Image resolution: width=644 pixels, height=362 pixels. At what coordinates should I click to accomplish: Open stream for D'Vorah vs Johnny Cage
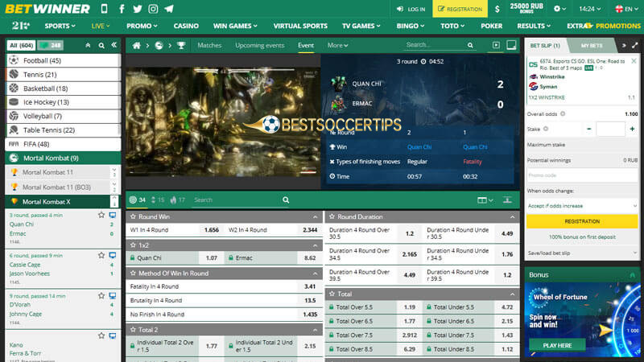[113, 295]
